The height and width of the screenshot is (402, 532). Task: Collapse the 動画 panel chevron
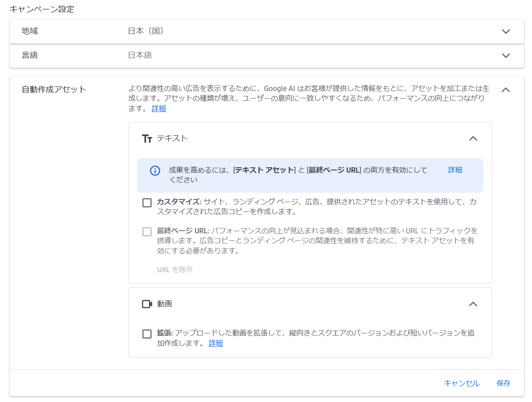point(473,304)
